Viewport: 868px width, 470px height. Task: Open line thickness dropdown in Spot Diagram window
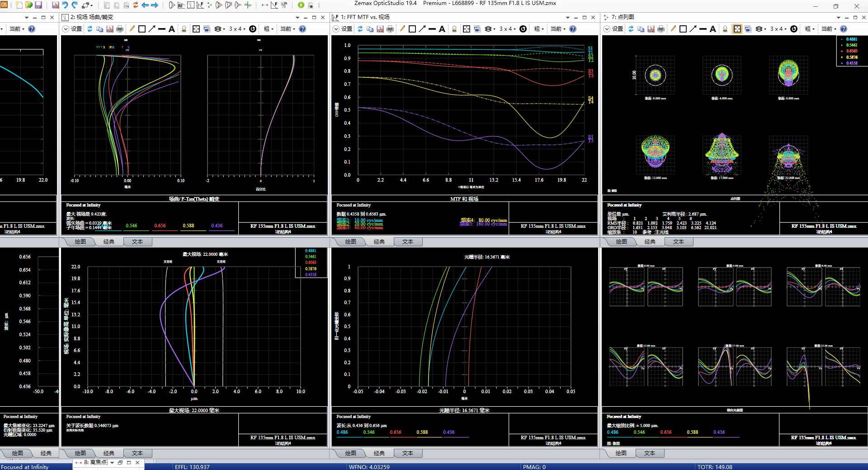pyautogui.click(x=811, y=29)
